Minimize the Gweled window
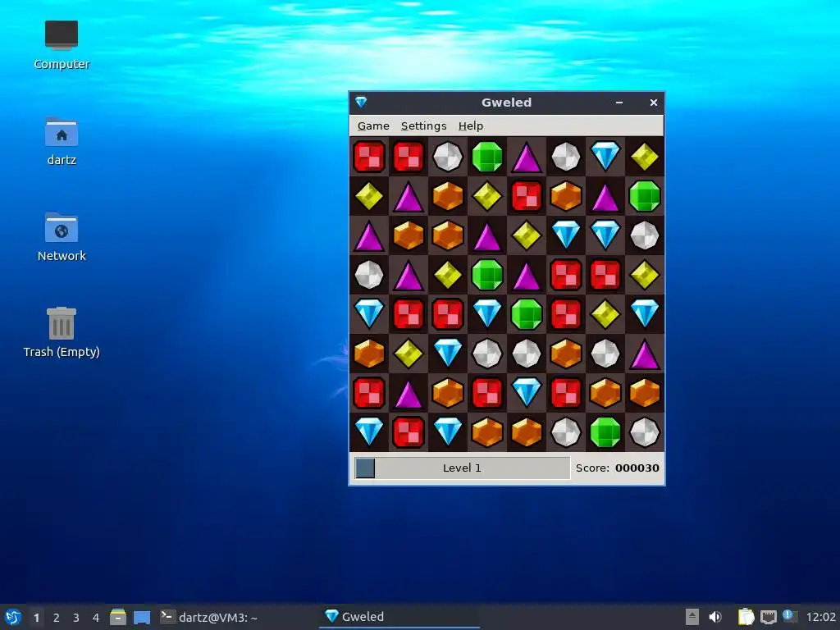Viewport: 840px width, 630px height. [619, 103]
